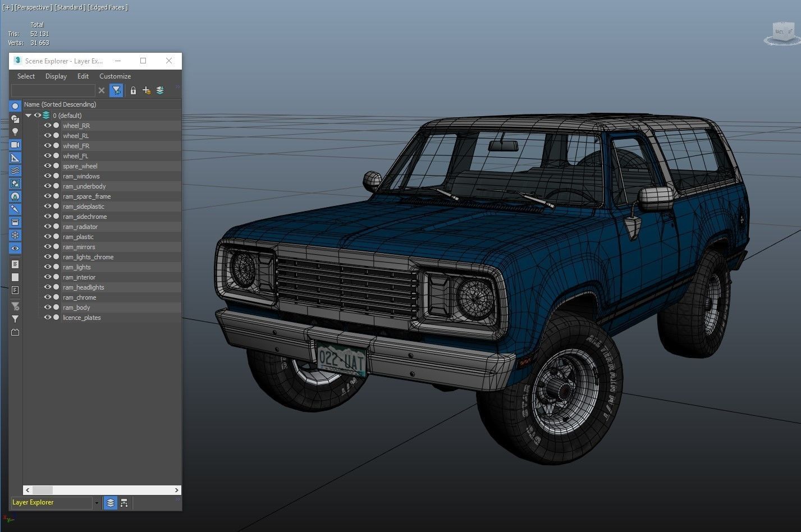Hide spare_wheel using its eye icon
The image size is (801, 532).
(48, 166)
